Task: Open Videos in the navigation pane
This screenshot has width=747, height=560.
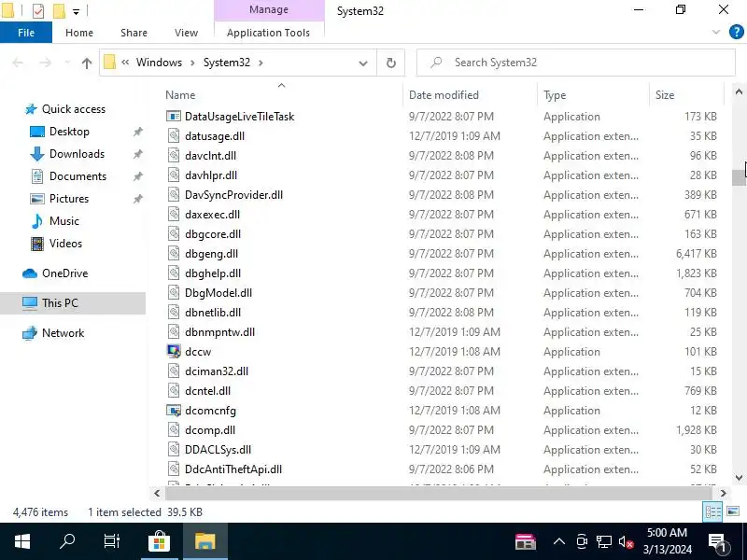Action: (x=65, y=244)
